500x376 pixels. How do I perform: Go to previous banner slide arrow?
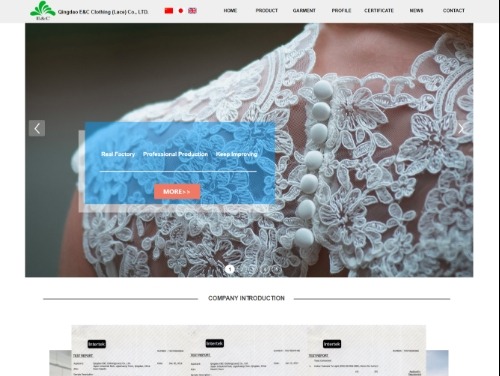[x=37, y=128]
